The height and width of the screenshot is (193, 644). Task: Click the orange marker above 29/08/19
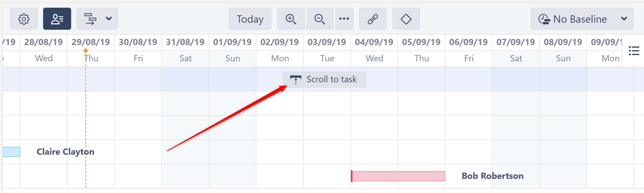pyautogui.click(x=86, y=51)
